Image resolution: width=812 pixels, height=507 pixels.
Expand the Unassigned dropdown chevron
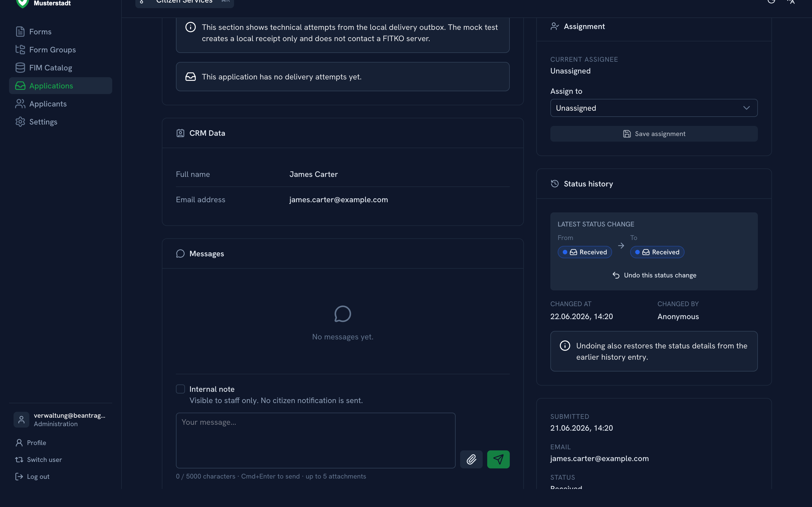[746, 108]
